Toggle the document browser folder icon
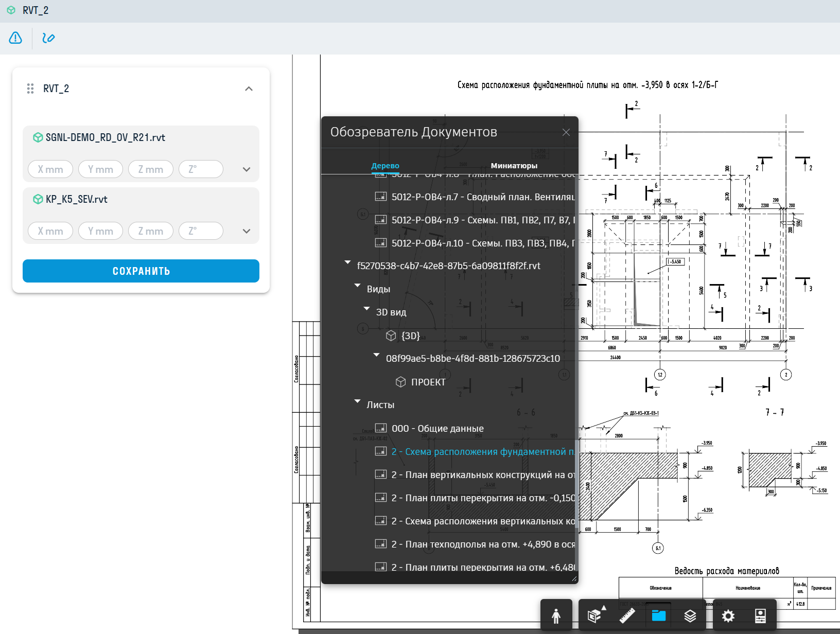840x634 pixels. tap(658, 615)
